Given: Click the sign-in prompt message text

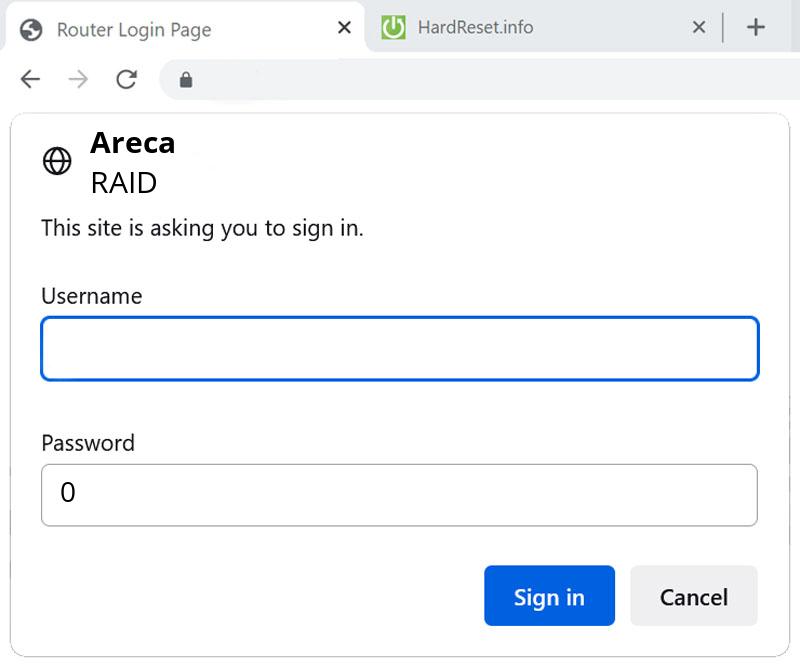Looking at the screenshot, I should pyautogui.click(x=202, y=228).
